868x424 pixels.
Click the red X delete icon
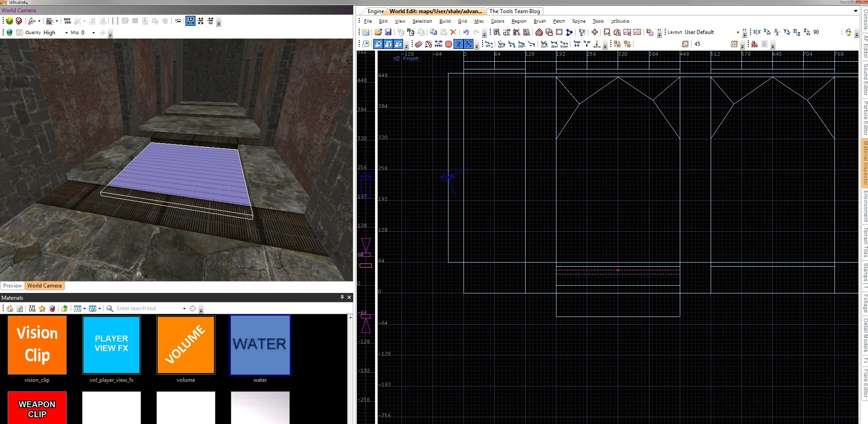453,32
